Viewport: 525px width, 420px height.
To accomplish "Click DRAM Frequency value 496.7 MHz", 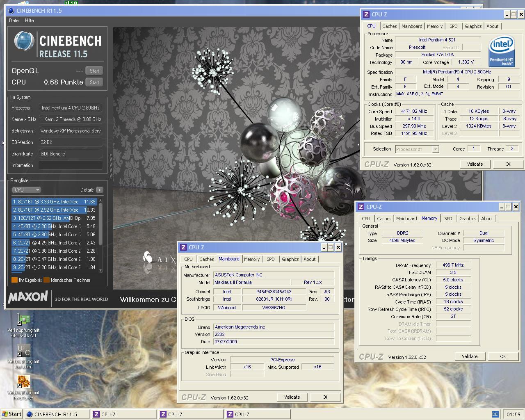I will pos(453,265).
